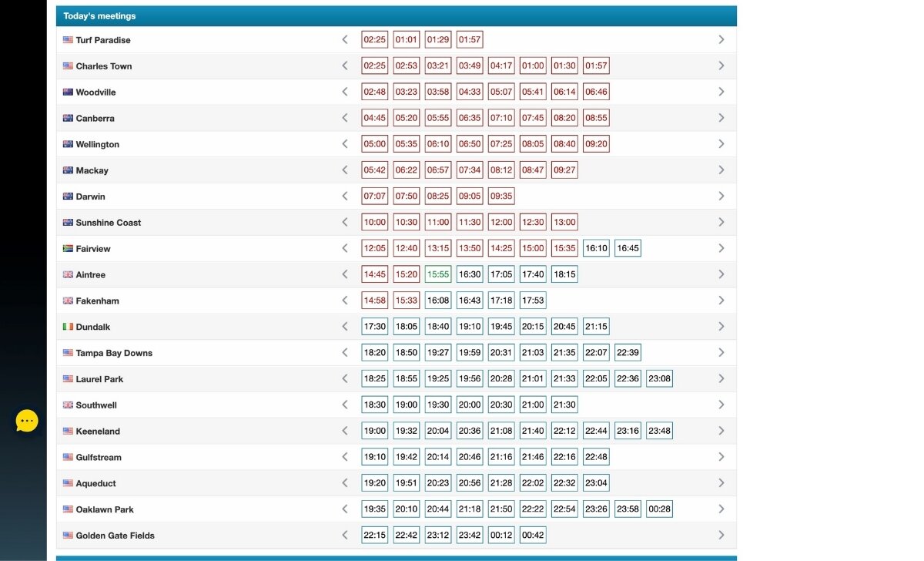Select the 09:35 Darwin race
This screenshot has height=561, width=924.
(501, 197)
